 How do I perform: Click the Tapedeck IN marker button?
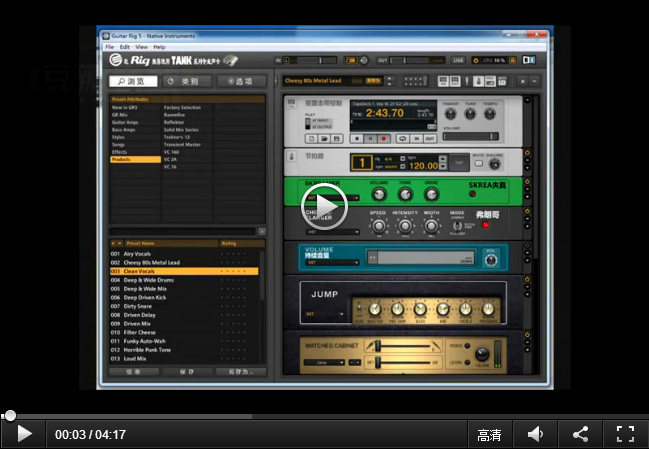coord(417,139)
